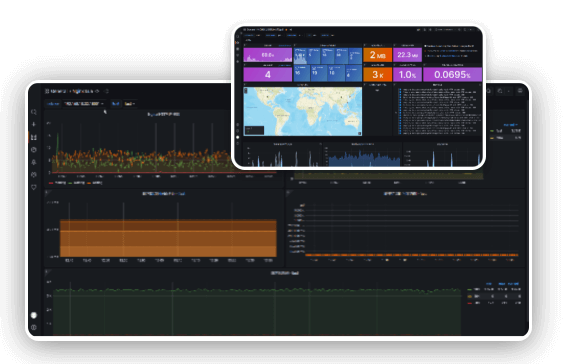The width and height of the screenshot is (567, 364).
Task: Share the dashboard via title share icon
Action: [x=106, y=91]
